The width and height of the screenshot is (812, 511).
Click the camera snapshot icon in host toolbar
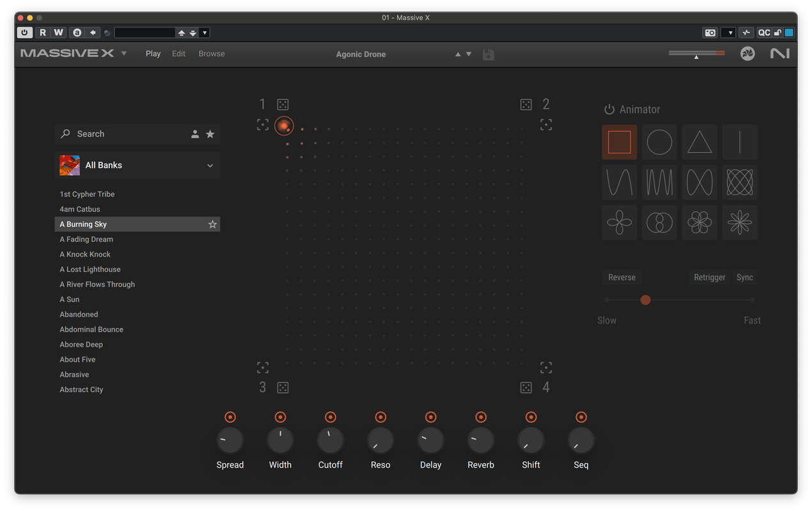[710, 33]
